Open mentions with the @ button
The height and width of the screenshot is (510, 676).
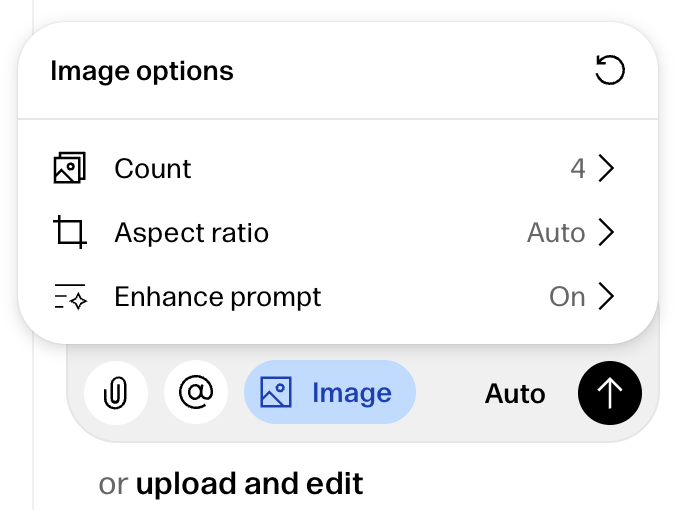(196, 393)
